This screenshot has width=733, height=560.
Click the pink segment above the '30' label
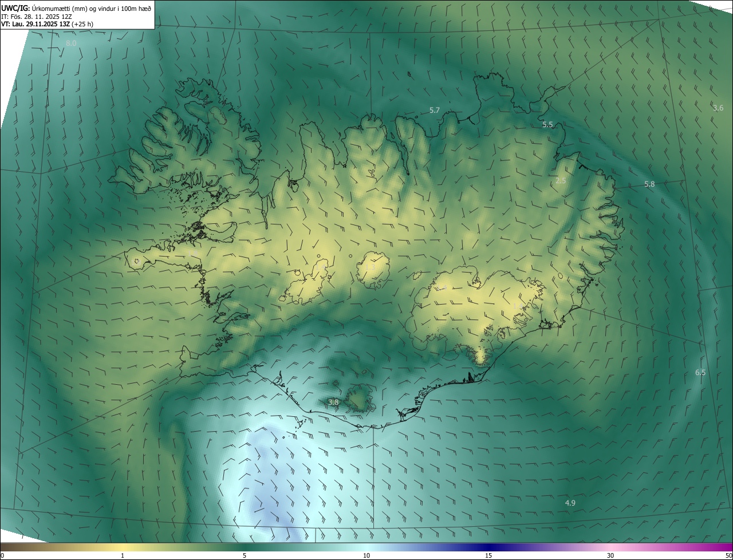[610, 547]
